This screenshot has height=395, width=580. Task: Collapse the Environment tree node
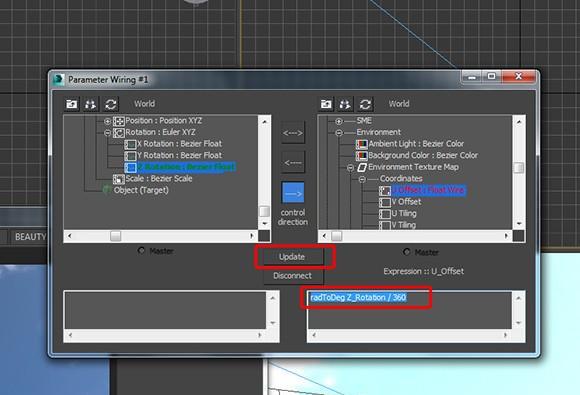338,132
